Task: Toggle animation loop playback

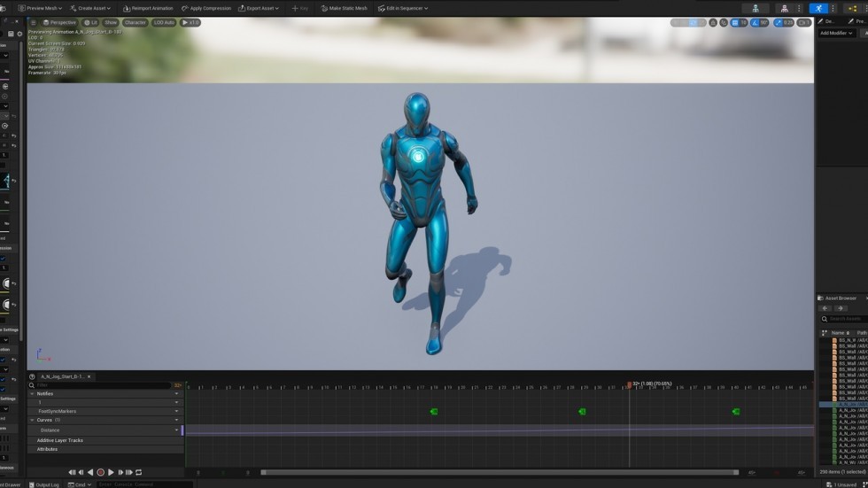Action: coord(139,473)
